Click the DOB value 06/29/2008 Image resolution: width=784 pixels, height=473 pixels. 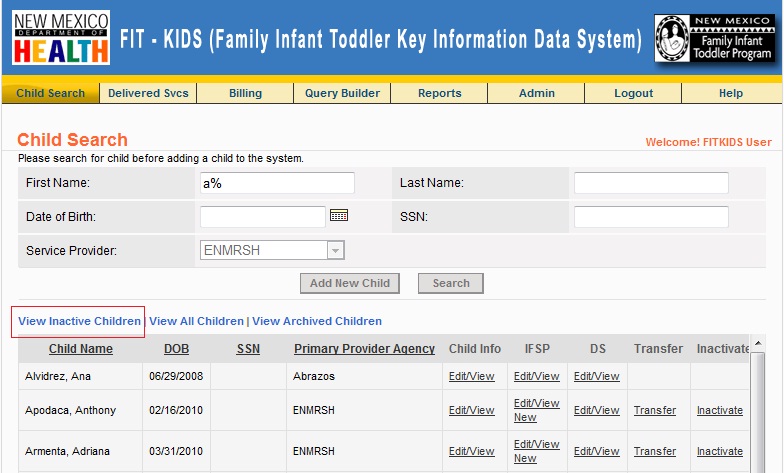pyautogui.click(x=176, y=376)
